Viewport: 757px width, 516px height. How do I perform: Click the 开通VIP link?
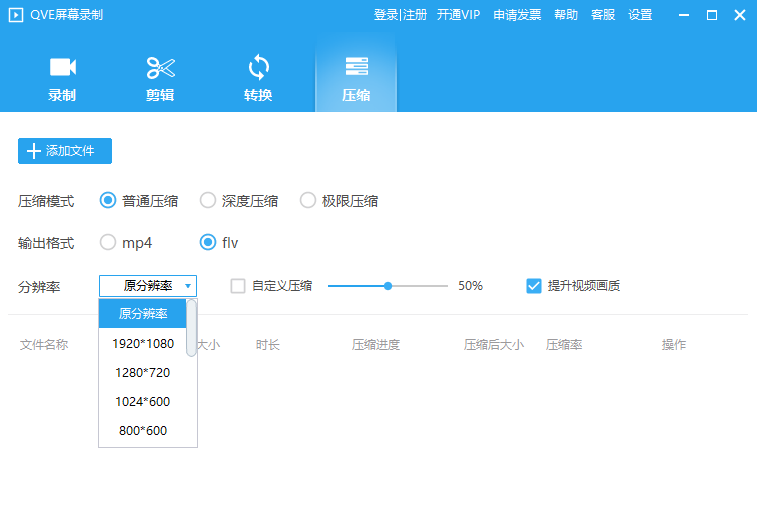point(458,15)
